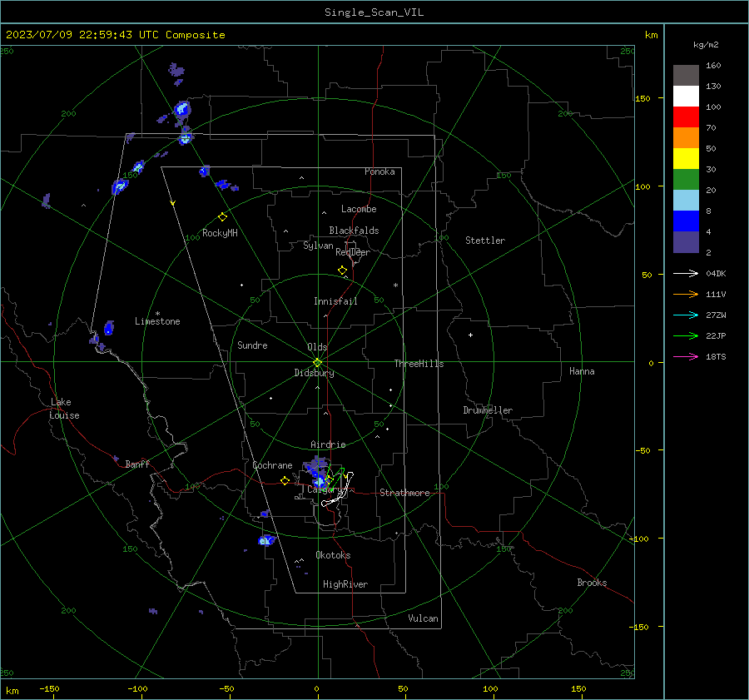This screenshot has height=700, width=749.
Task: Click the red 70-100 color swatch
Action: (686, 117)
